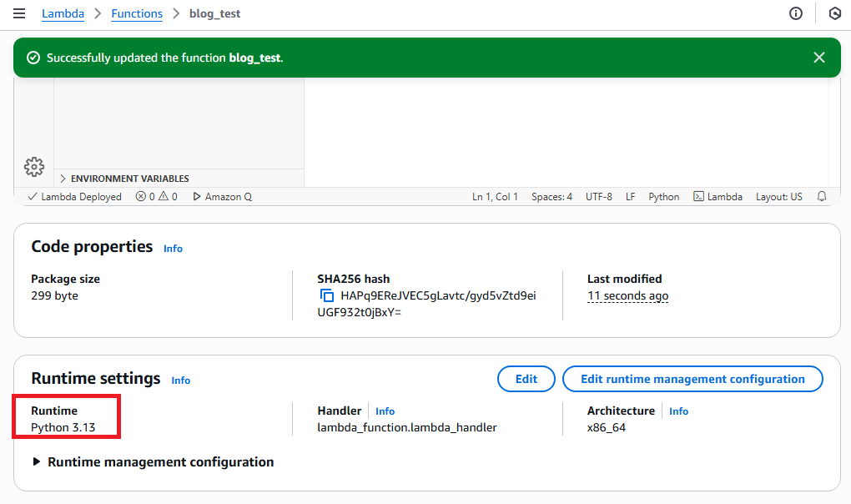The image size is (851, 504).
Task: Open the editor settings gear icon
Action: 34,166
